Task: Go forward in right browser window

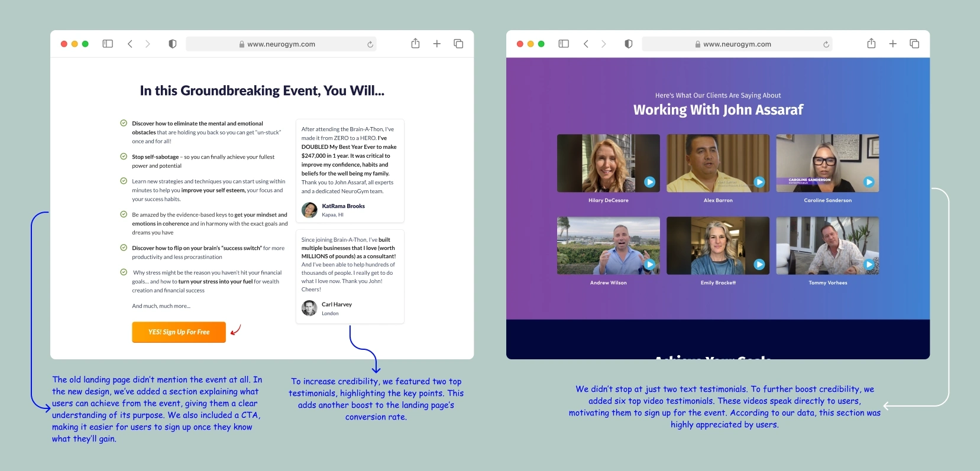Action: coord(604,44)
